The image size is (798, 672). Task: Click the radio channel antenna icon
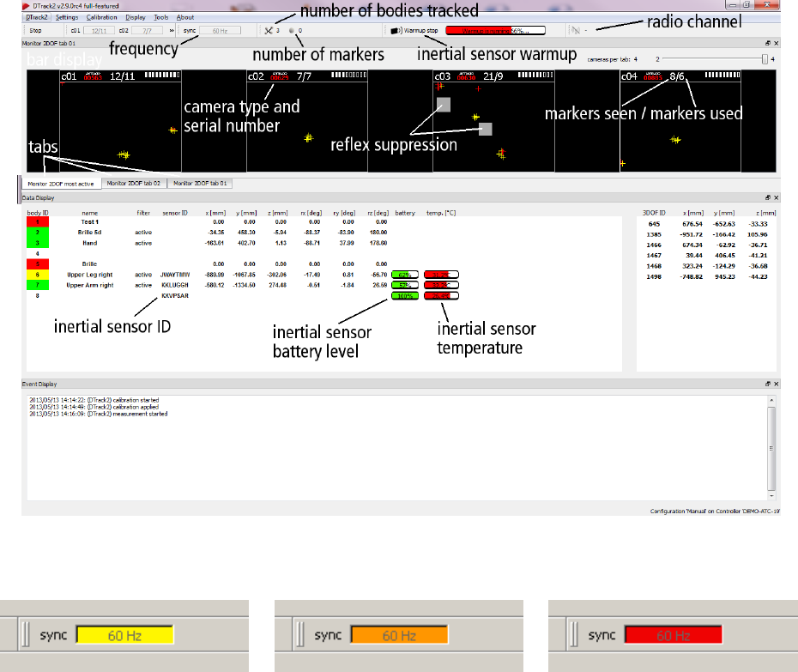coord(576,31)
